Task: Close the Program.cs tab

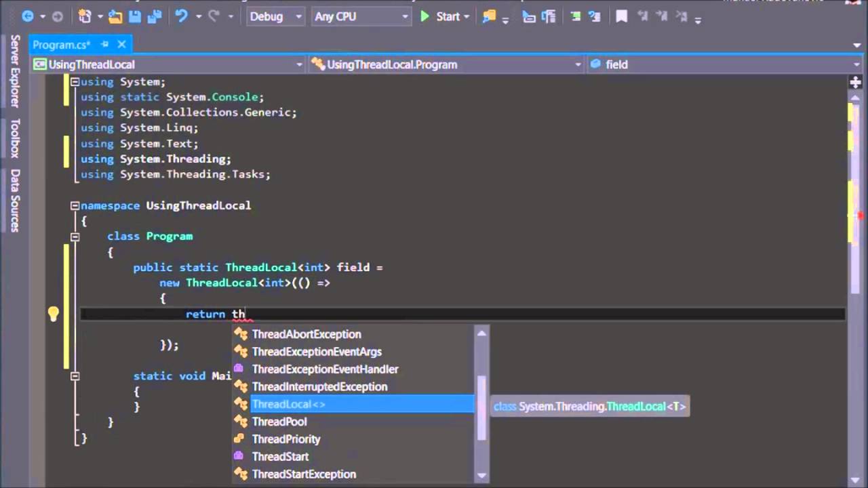Action: (122, 45)
